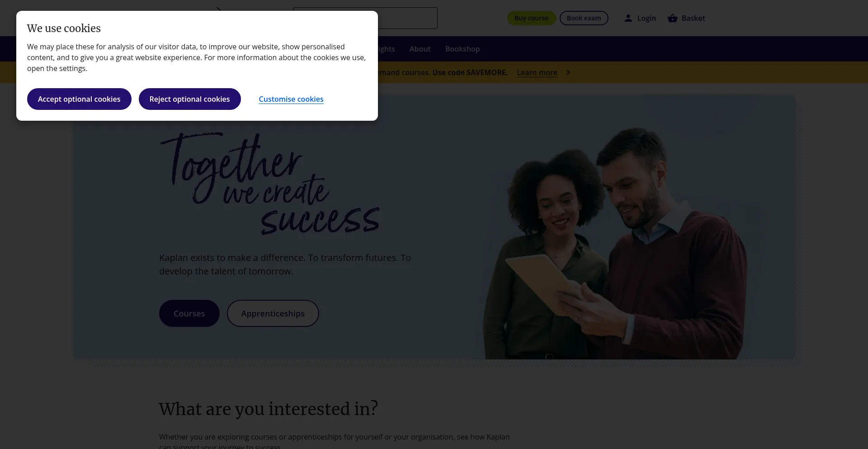Image resolution: width=868 pixels, height=449 pixels.
Task: Reject optional cookies
Action: 189,99
